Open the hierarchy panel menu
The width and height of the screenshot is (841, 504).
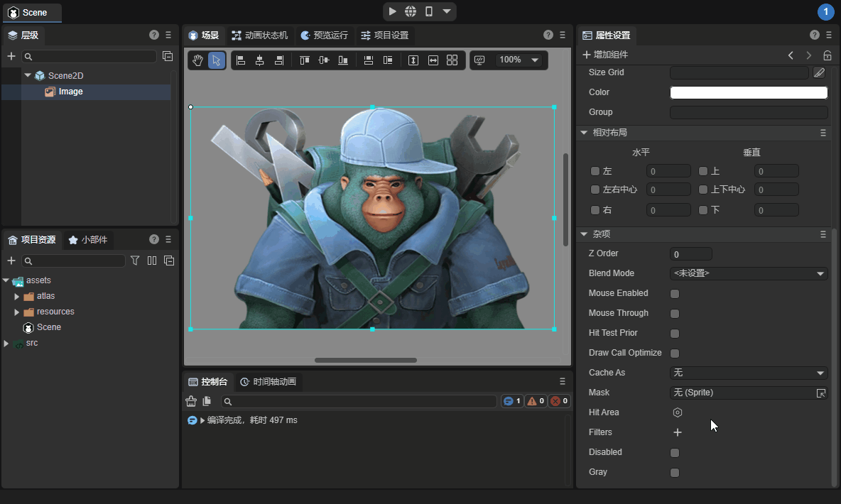168,35
